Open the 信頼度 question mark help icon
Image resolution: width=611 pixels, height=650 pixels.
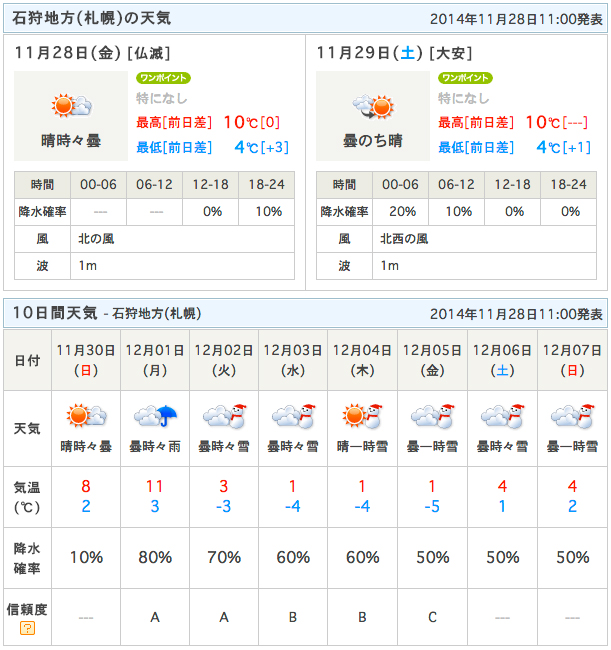pyautogui.click(x=27, y=628)
